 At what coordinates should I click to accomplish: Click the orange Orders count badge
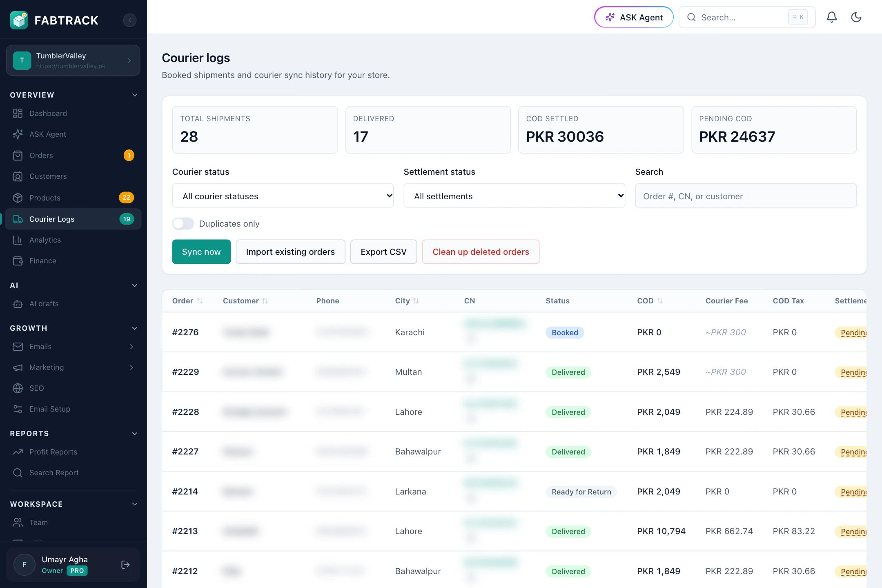tap(129, 156)
